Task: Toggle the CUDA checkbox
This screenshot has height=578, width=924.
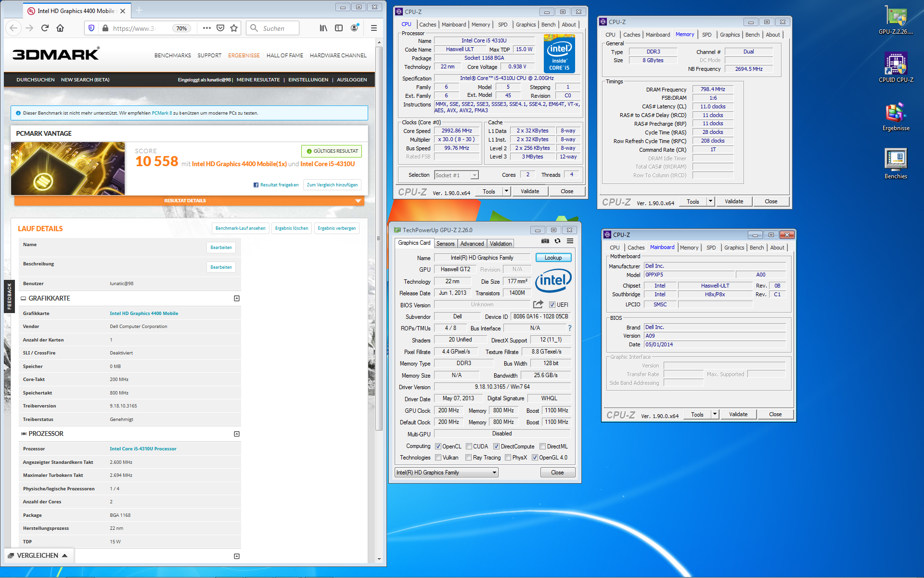Action: pos(469,447)
